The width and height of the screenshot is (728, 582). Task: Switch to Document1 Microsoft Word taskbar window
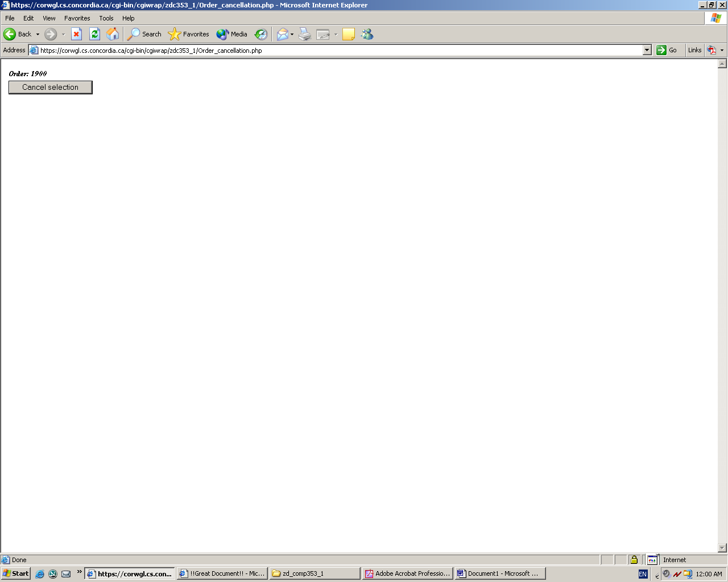500,573
